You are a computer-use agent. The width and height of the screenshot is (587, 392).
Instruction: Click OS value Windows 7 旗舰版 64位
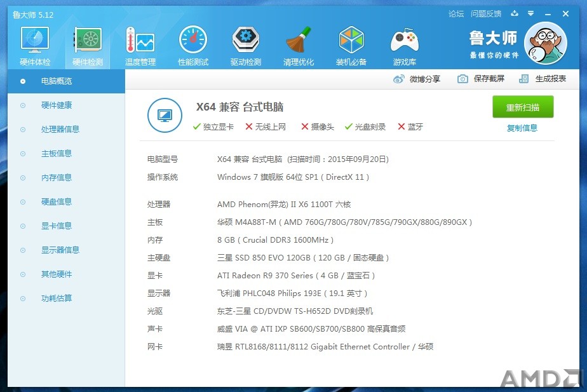click(x=293, y=177)
